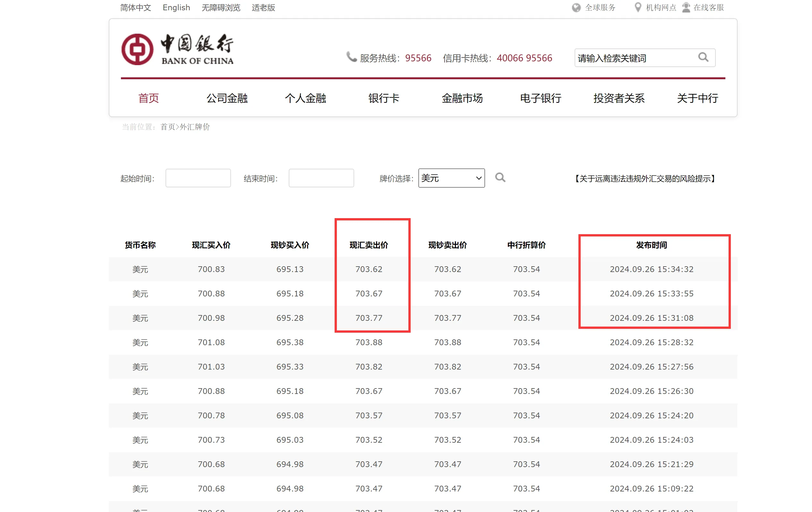Click the 起始时间 date input field
Viewport: 812px width, 512px height.
tap(198, 177)
